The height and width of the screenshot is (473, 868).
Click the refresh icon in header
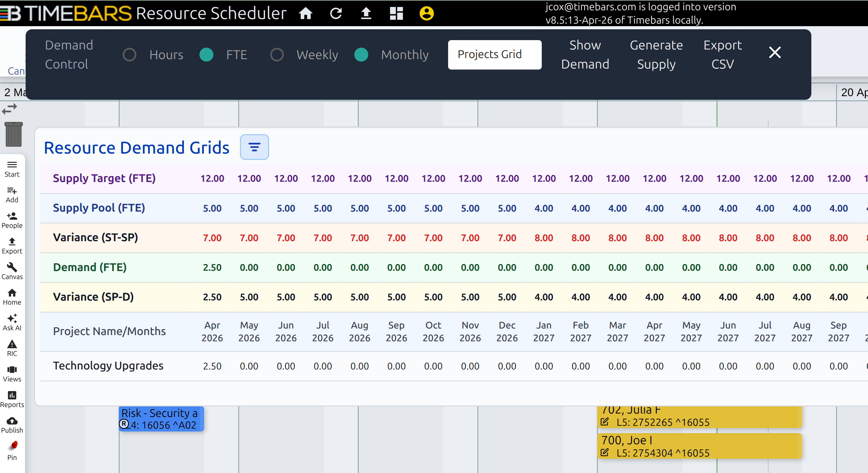pos(336,13)
